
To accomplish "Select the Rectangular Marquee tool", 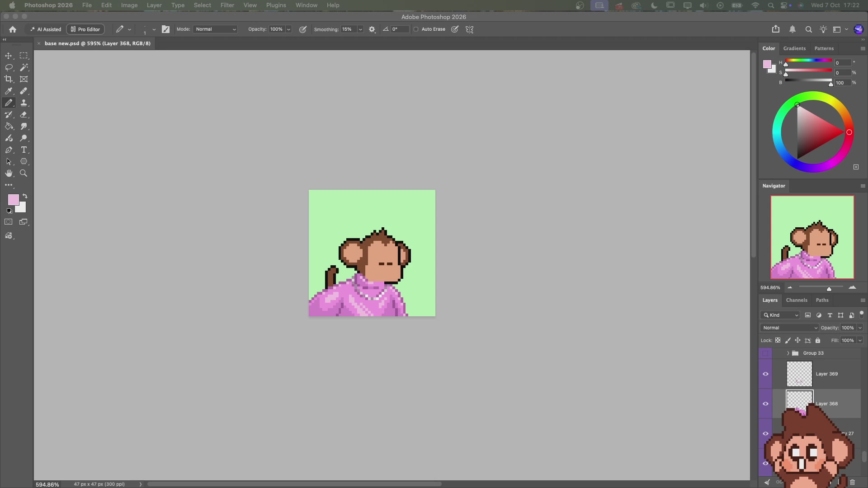I will tap(24, 56).
